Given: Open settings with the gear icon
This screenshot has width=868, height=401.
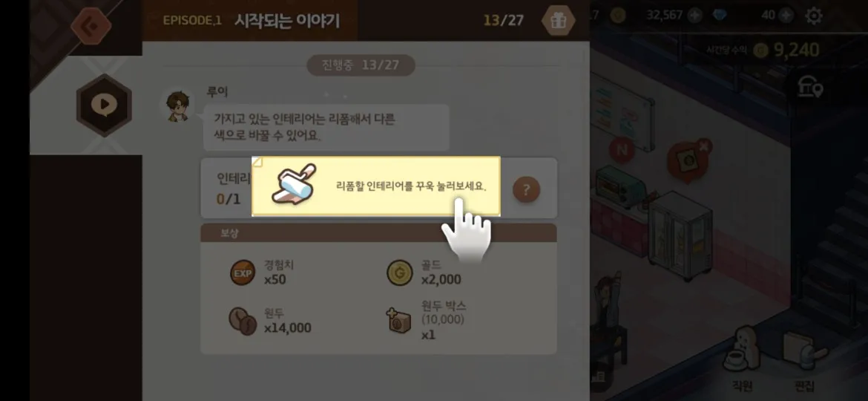Looking at the screenshot, I should pos(813,16).
